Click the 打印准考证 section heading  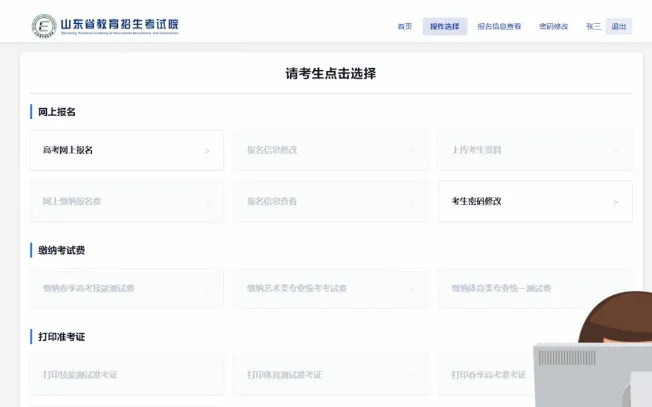pos(62,337)
